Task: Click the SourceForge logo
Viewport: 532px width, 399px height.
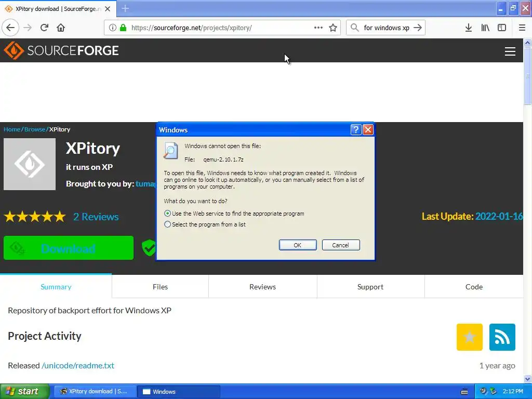Action: [61, 50]
